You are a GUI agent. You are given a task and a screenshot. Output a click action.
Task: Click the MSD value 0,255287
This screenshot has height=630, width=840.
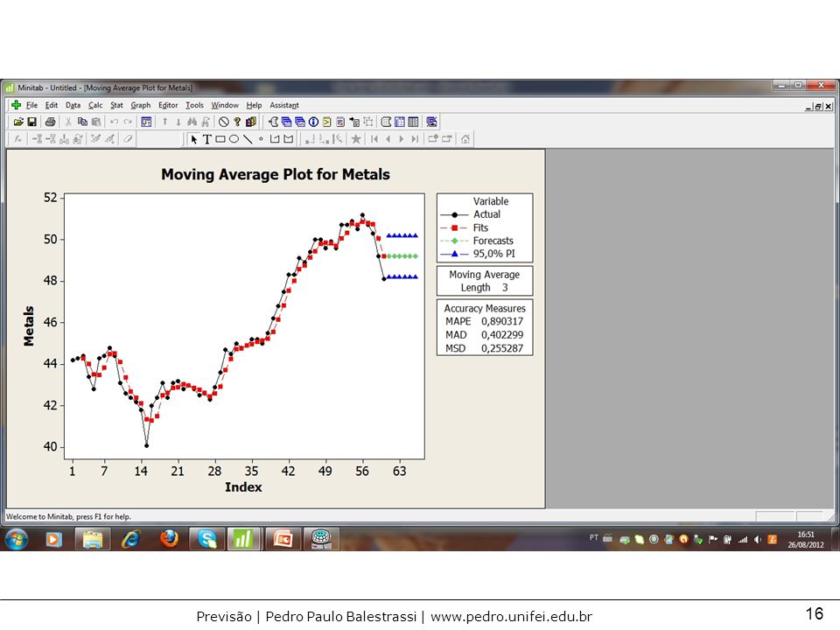point(502,348)
